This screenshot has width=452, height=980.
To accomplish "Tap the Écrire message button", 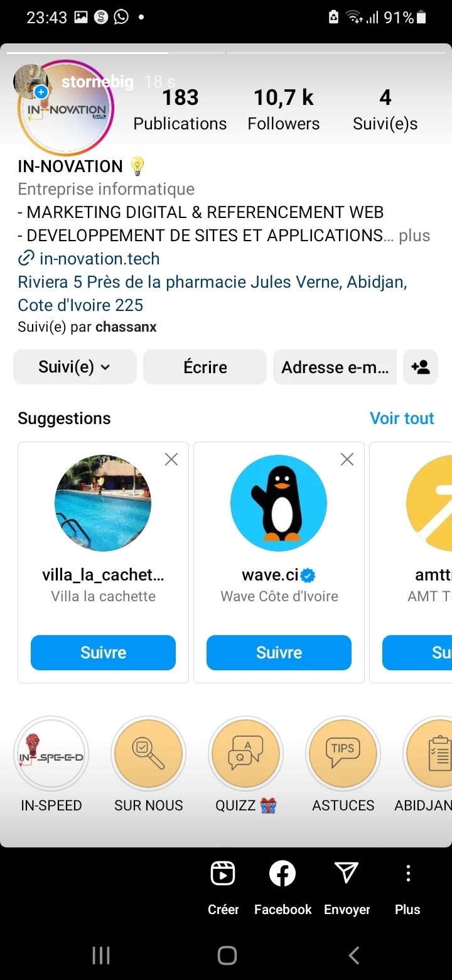I will click(x=205, y=367).
